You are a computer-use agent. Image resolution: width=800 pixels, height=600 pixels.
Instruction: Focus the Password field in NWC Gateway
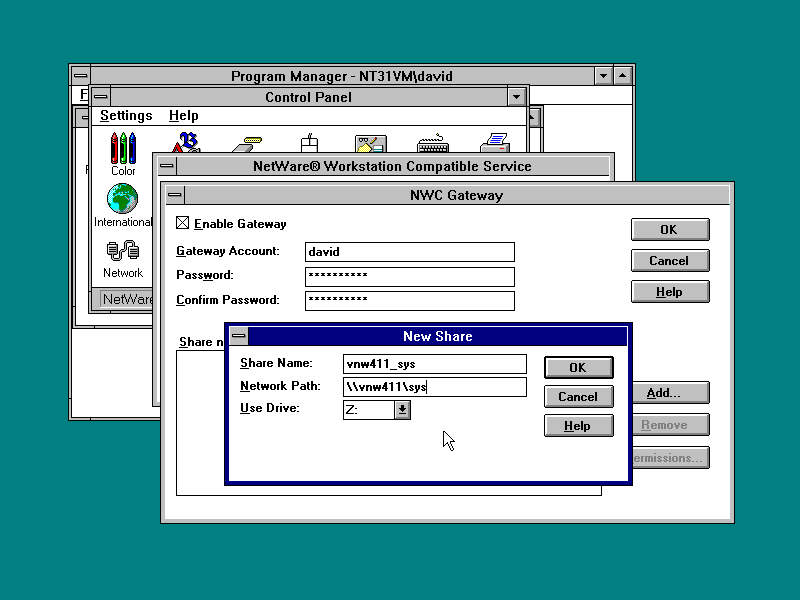[x=410, y=277]
